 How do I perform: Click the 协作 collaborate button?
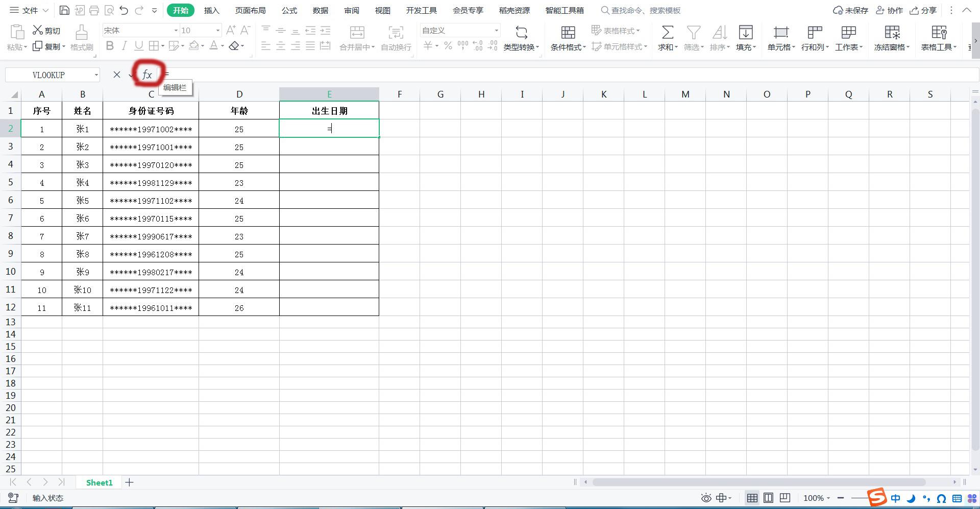889,10
